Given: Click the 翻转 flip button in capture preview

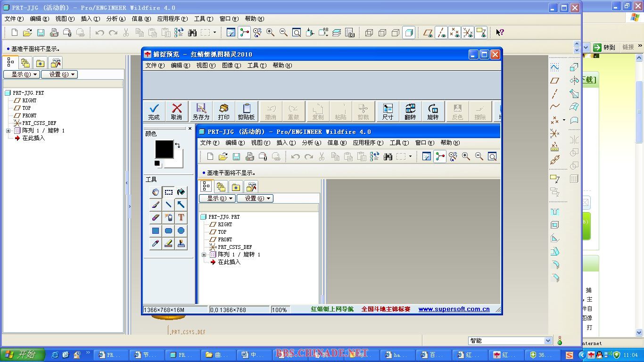Looking at the screenshot, I should [x=410, y=111].
